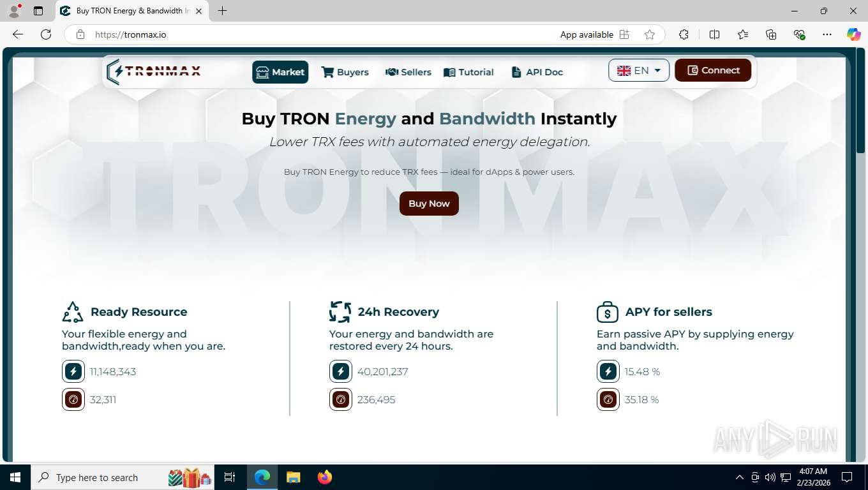
Task: Click the 24h Recovery arrows icon
Action: (x=340, y=312)
